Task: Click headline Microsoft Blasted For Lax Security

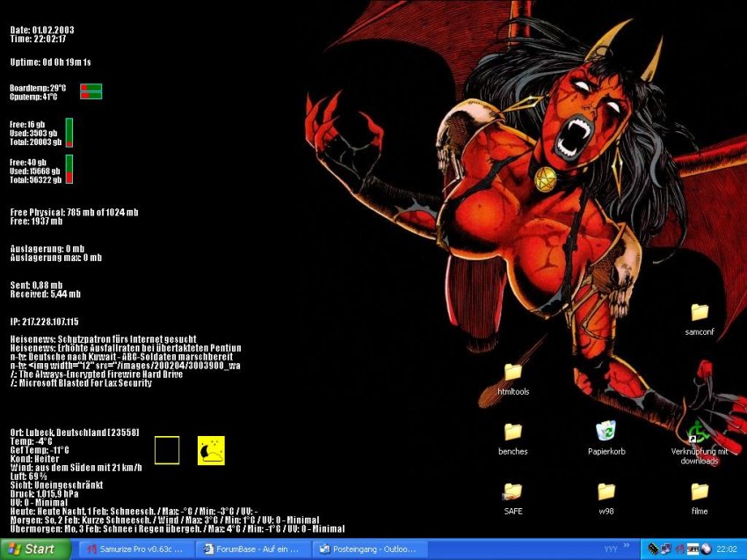Action: point(81,383)
